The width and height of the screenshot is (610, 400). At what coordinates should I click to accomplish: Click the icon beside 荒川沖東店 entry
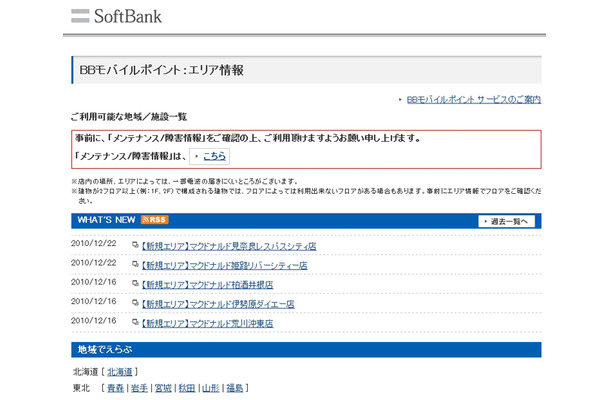click(135, 322)
